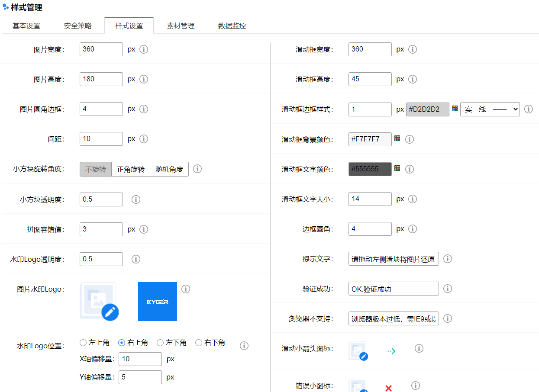This screenshot has height=392, width=539.
Task: Open the 数据监控 tab
Action: [x=232, y=26]
